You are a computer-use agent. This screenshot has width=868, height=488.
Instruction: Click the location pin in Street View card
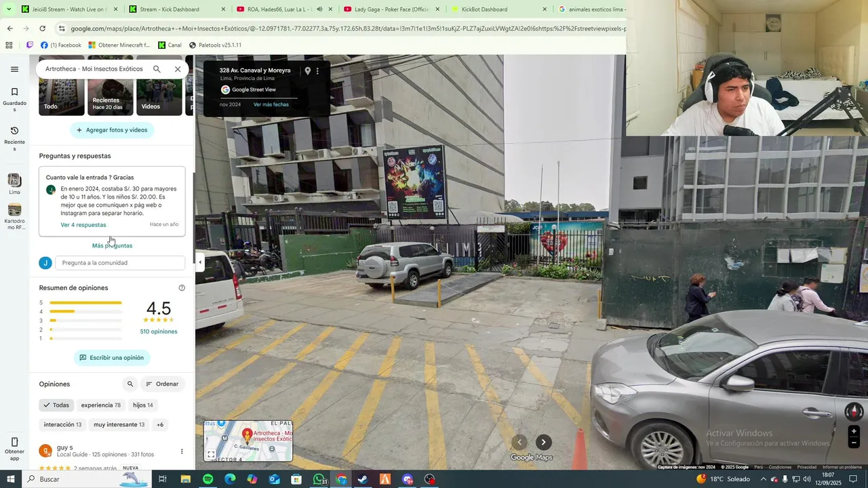click(x=307, y=70)
